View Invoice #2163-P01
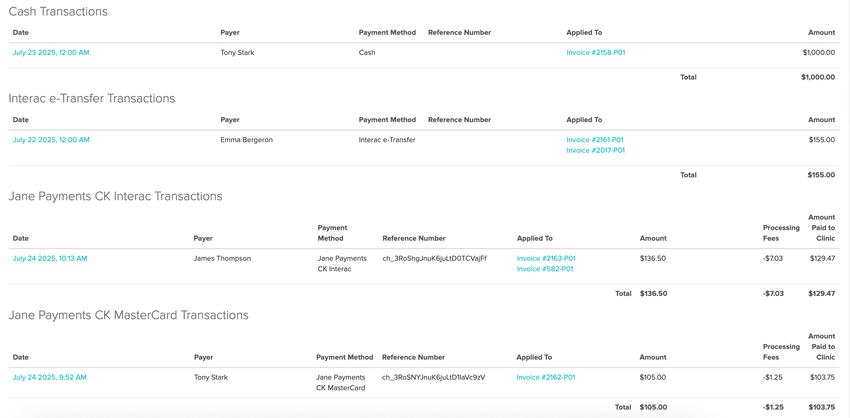The width and height of the screenshot is (850, 418). [x=546, y=258]
